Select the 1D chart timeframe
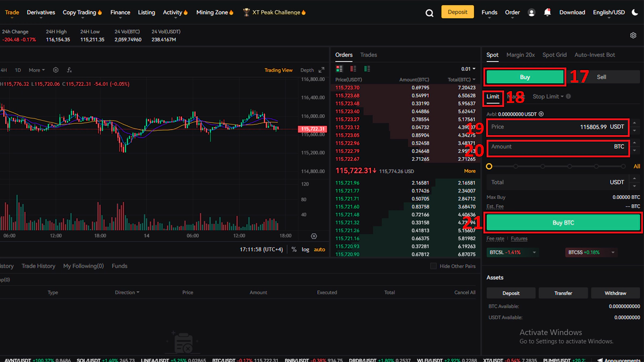The width and height of the screenshot is (644, 362). coord(18,70)
